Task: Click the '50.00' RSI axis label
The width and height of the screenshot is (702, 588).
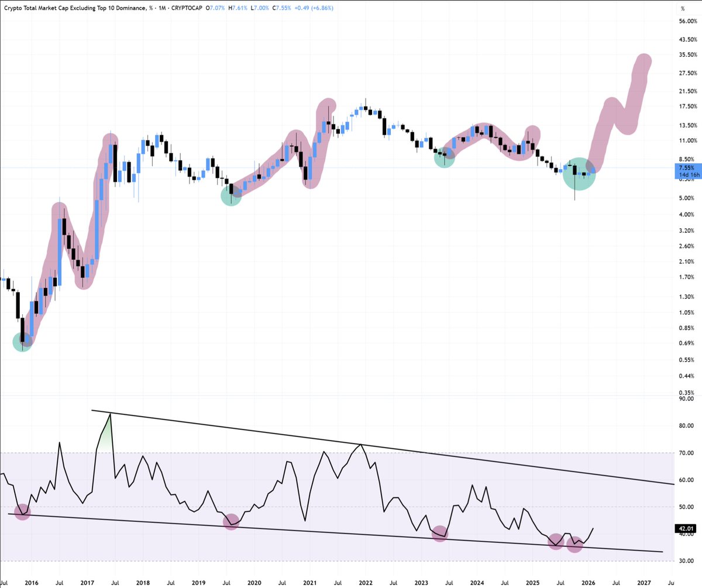Action: click(685, 507)
